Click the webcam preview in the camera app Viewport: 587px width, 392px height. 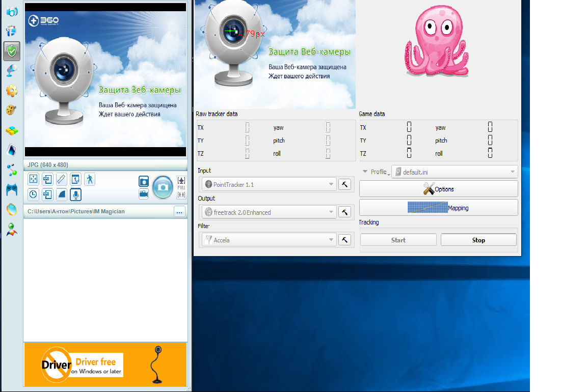(x=105, y=79)
